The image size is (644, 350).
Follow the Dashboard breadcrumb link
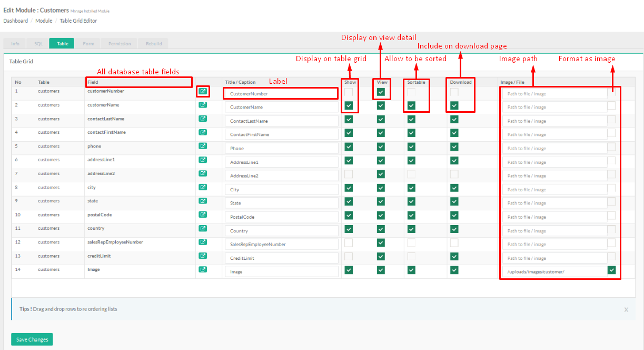[16, 21]
